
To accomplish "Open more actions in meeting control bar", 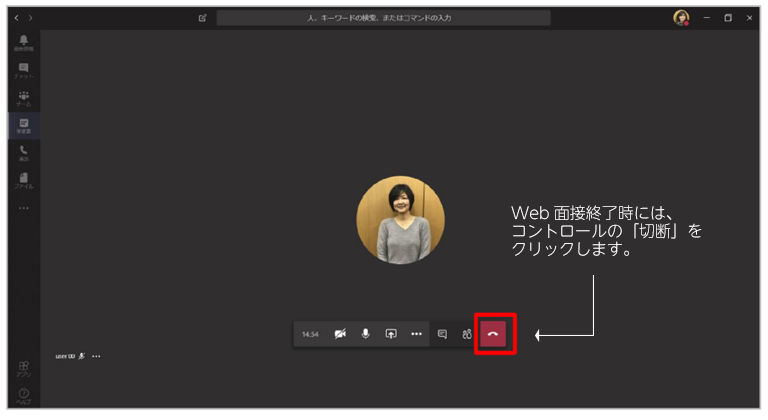I will click(x=416, y=334).
